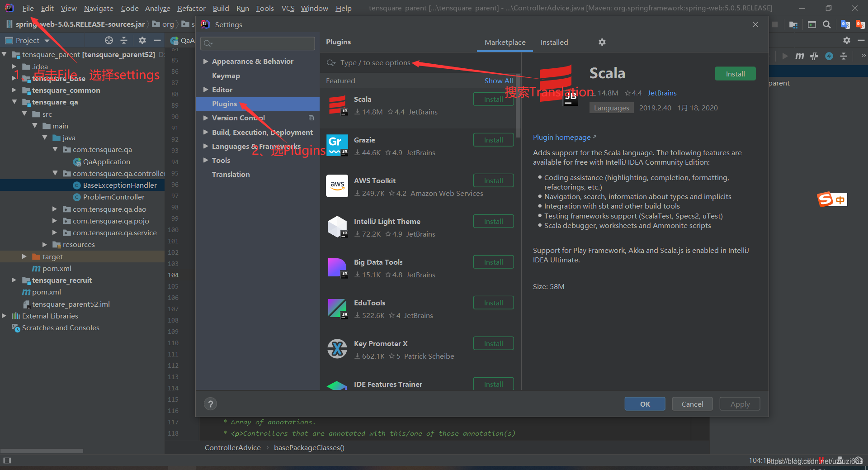Expand Languages & Frameworks settings

point(206,146)
